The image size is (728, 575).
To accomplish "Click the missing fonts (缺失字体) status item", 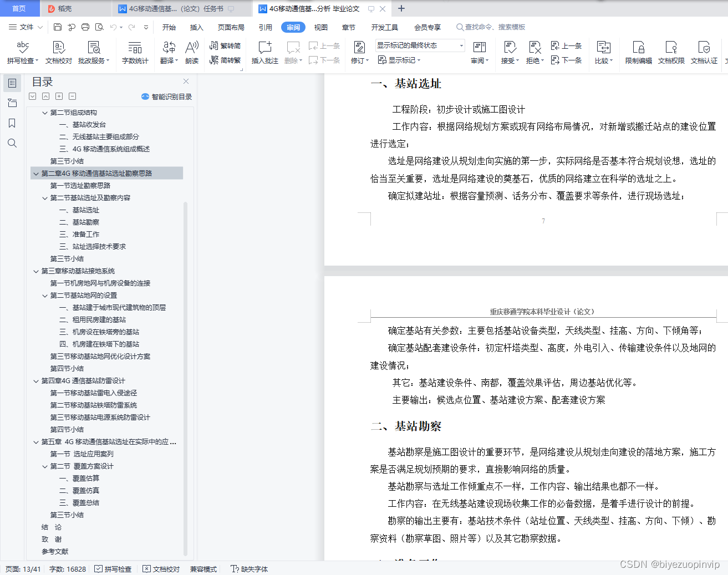I will click(250, 569).
